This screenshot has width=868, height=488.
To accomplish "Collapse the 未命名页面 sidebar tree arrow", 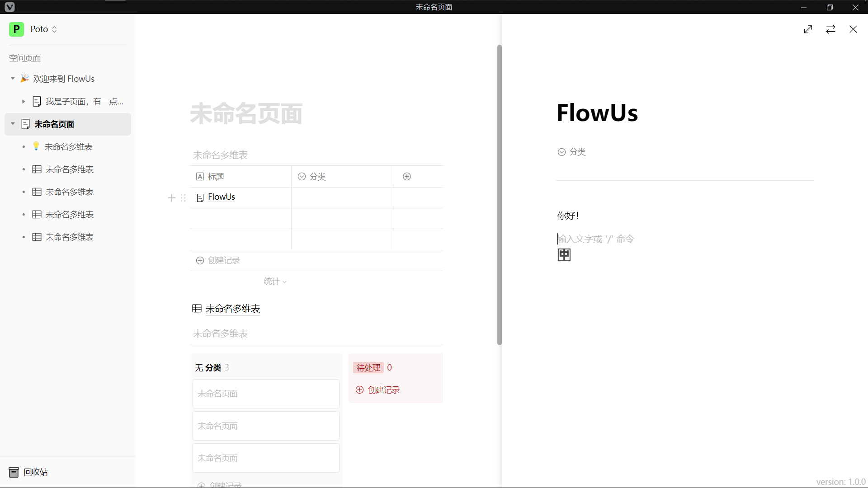I will coord(13,124).
